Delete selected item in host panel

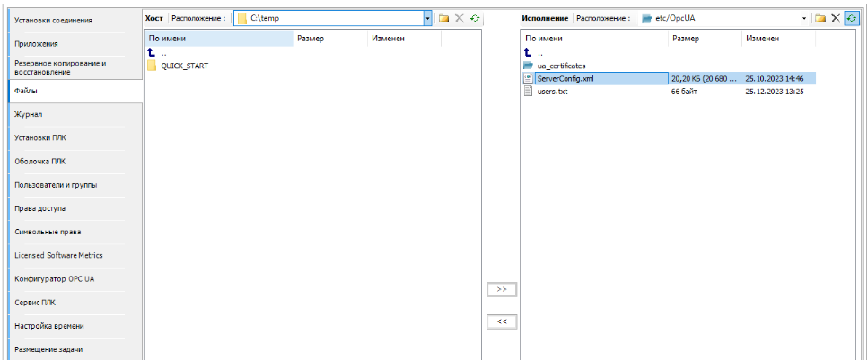point(459,18)
